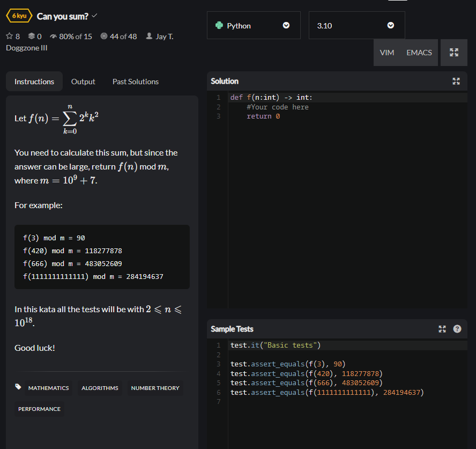The width and height of the screenshot is (476, 449).
Task: Expand the kata title chevron
Action: (x=94, y=16)
